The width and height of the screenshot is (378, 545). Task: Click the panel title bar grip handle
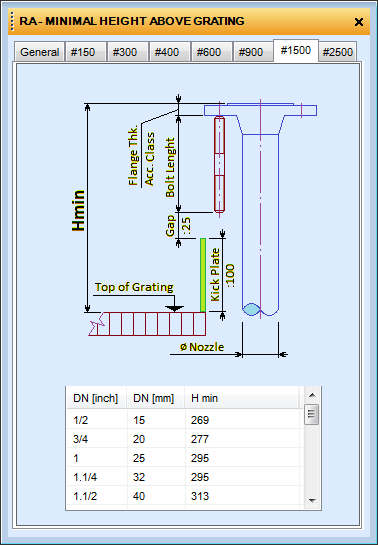click(x=13, y=22)
